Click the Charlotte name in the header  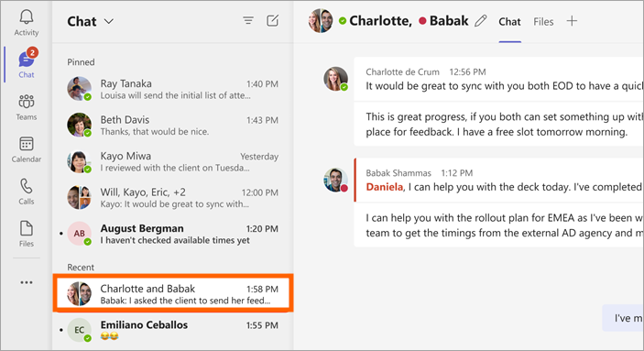click(x=380, y=20)
